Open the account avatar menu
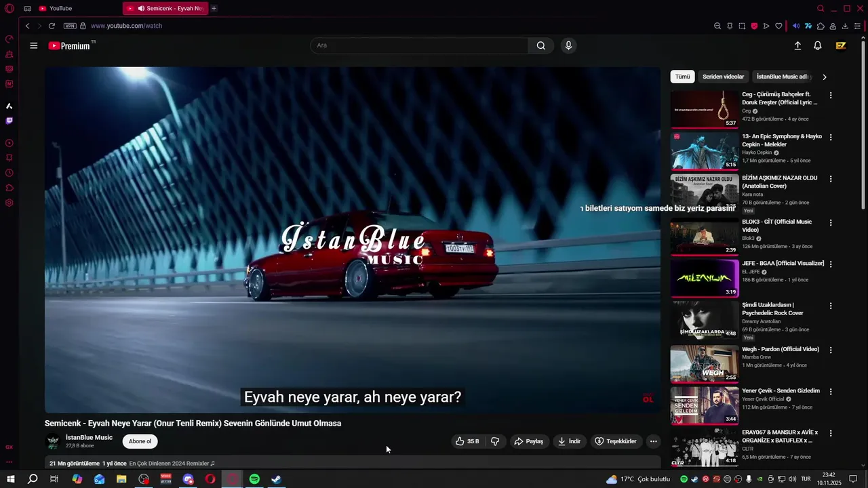This screenshot has width=868, height=488. pyautogui.click(x=841, y=45)
